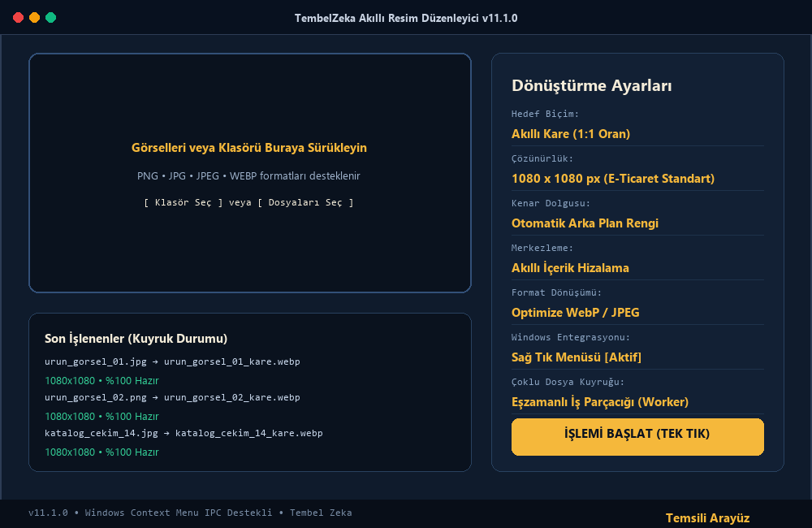
Task: Click the Windows Entegrasyonu label
Action: 571,337
